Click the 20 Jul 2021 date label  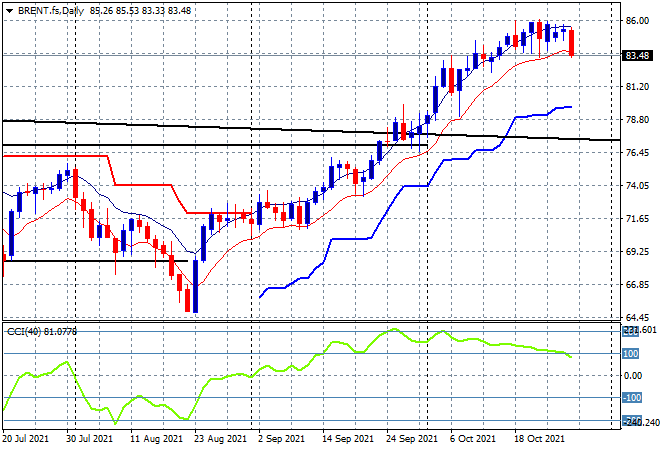coord(25,439)
